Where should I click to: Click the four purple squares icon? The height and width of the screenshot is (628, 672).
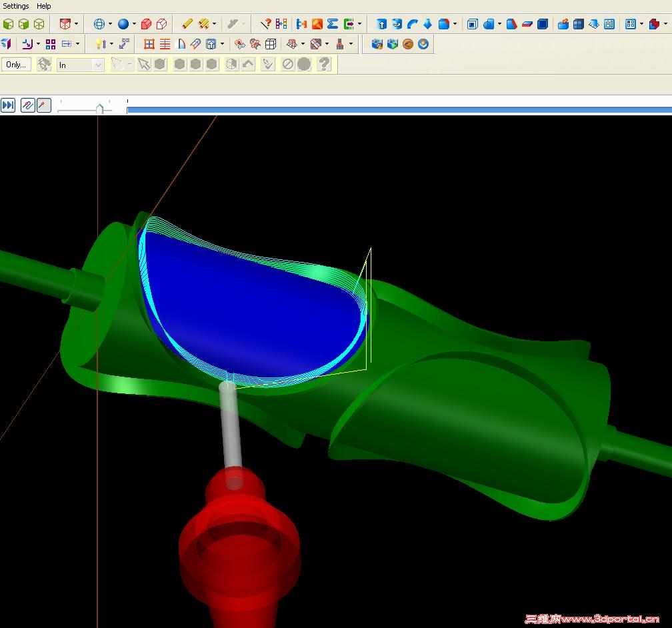51,44
